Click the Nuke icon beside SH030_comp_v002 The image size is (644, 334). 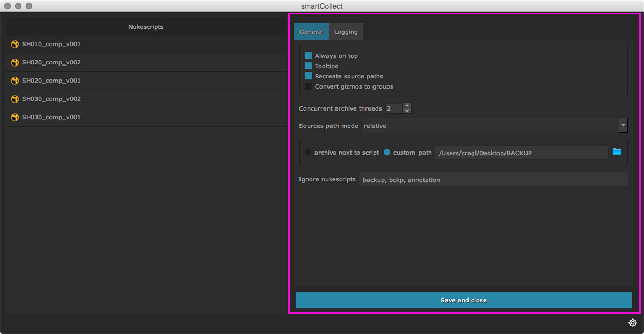pyautogui.click(x=15, y=99)
